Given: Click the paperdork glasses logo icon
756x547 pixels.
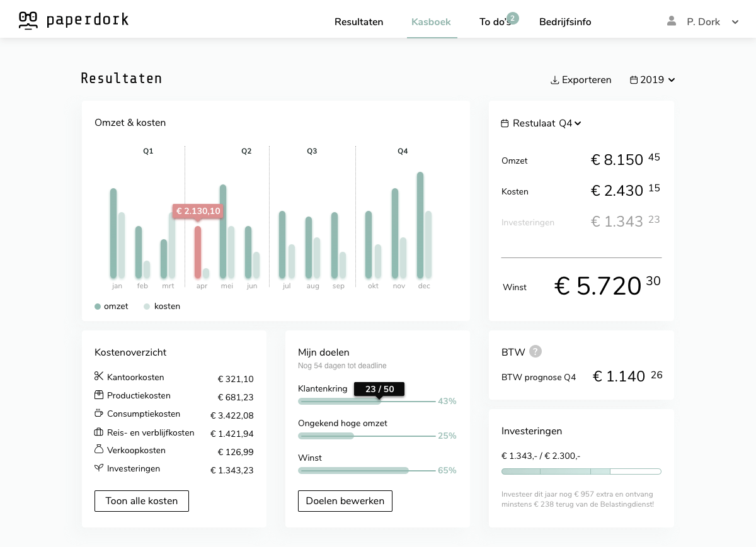Looking at the screenshot, I should (28, 21).
